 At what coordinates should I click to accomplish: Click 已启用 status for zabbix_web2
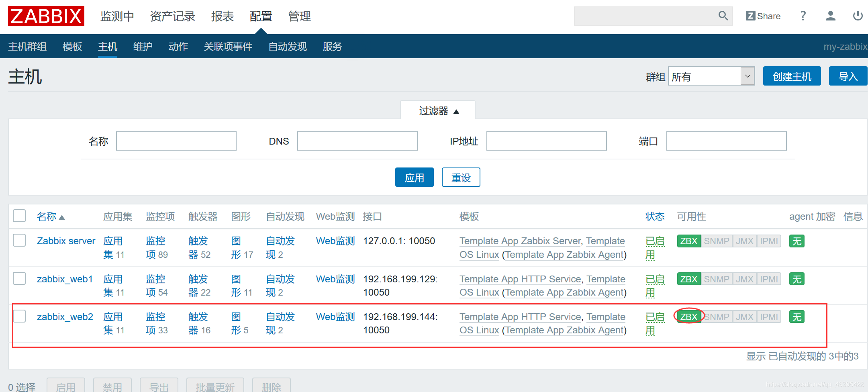[655, 323]
